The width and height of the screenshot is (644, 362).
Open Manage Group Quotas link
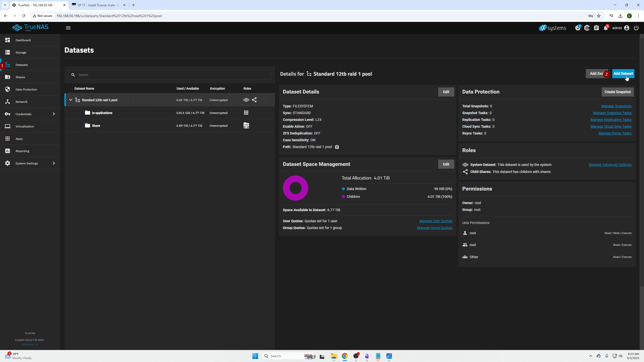pos(434,228)
